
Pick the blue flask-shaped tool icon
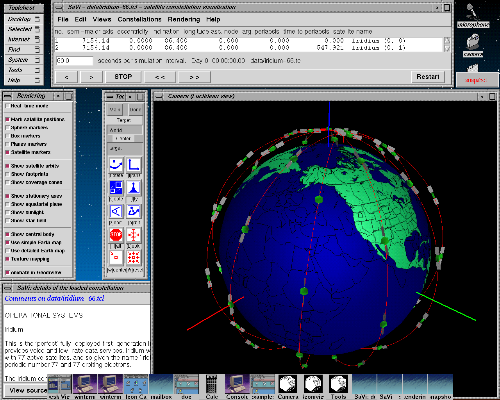[x=134, y=188]
